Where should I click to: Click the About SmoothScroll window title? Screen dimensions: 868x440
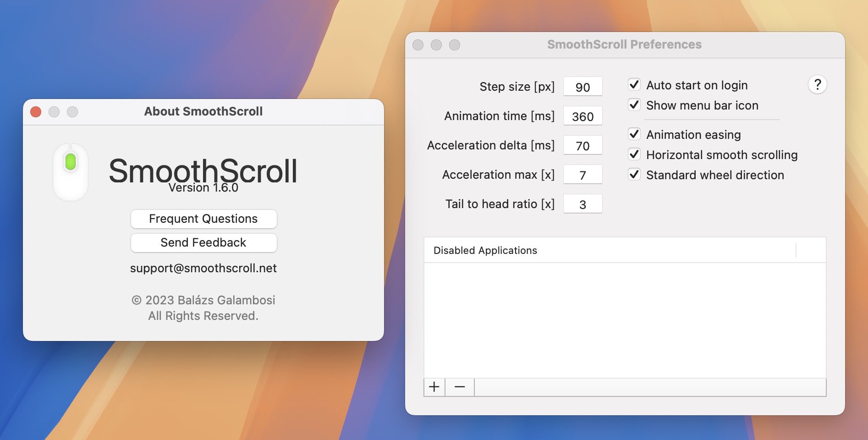pos(203,111)
